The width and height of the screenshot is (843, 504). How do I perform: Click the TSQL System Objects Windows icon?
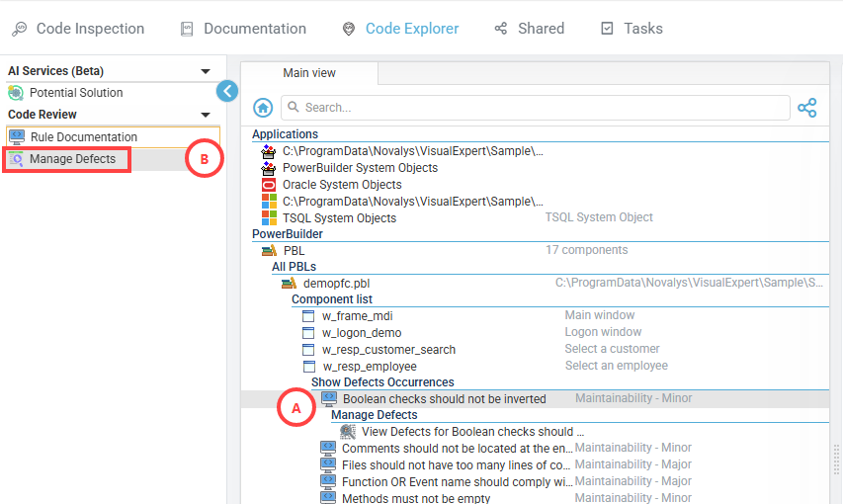[x=269, y=217]
